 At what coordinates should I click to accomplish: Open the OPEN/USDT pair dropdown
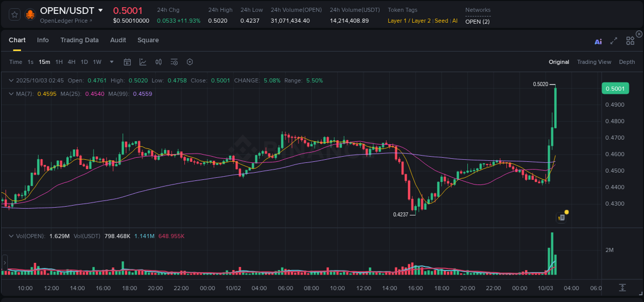[x=101, y=10]
